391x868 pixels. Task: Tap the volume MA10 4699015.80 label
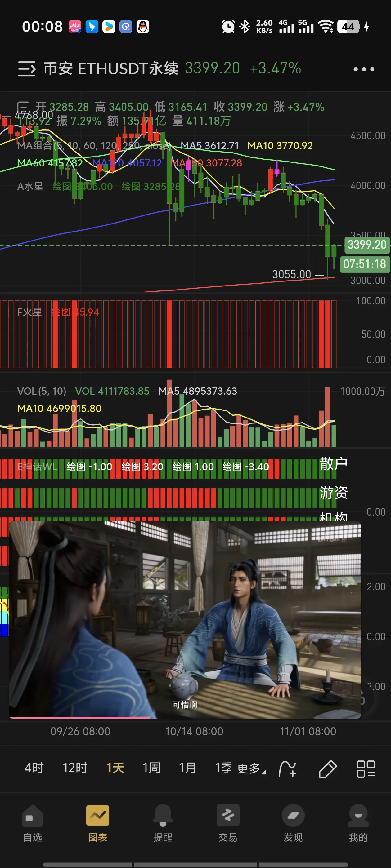coord(59,408)
